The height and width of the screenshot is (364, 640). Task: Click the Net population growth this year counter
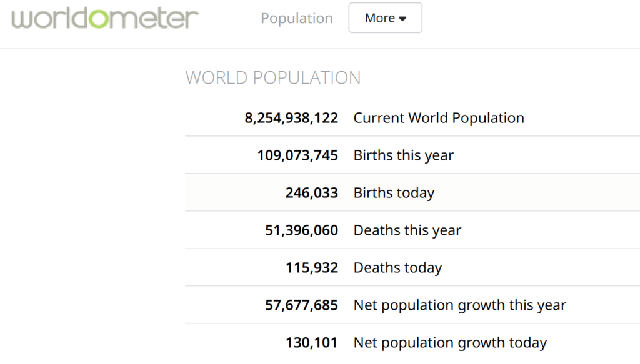click(x=301, y=305)
